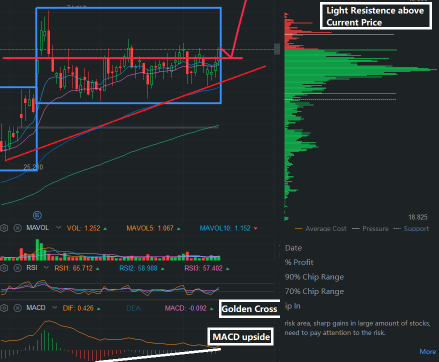Viewport: 439px width, 362px height.
Task: Click the Date row label
Action: point(294,248)
